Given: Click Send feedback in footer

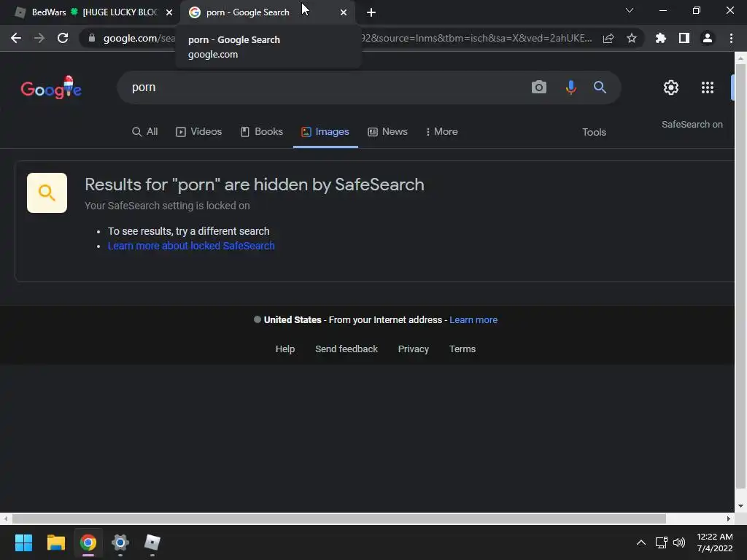Looking at the screenshot, I should (x=347, y=349).
